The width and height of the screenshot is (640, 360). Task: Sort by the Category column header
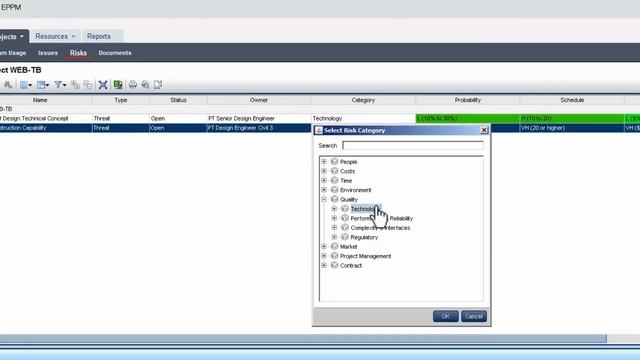point(363,100)
